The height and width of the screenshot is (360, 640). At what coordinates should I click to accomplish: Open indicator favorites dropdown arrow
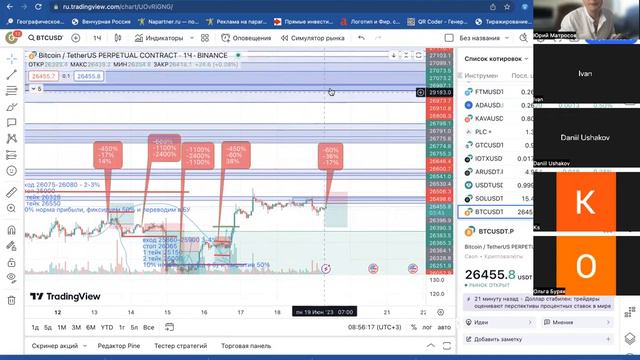point(192,38)
